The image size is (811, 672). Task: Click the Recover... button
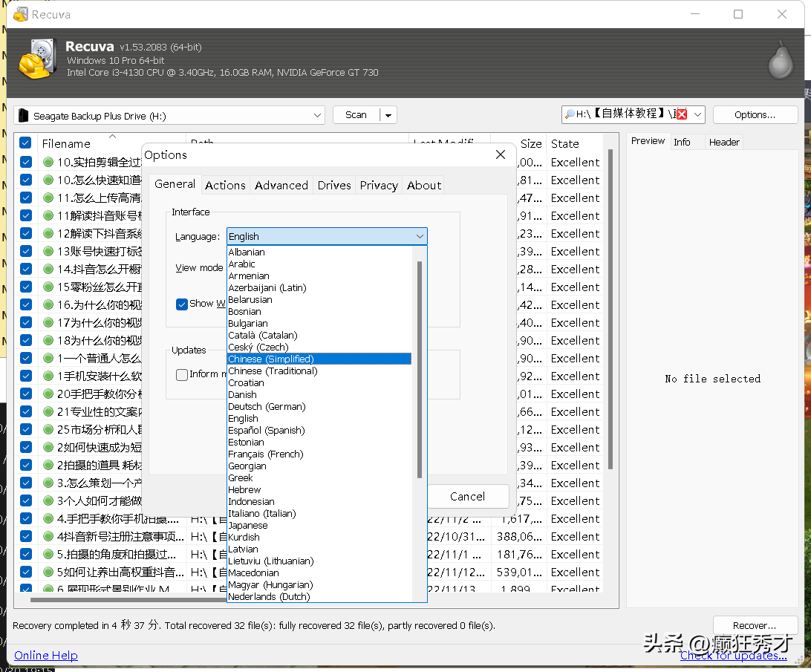(x=755, y=625)
